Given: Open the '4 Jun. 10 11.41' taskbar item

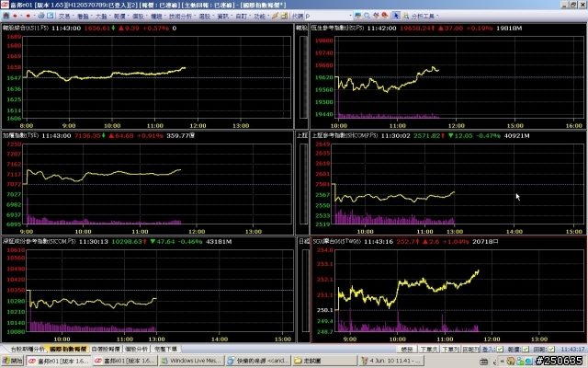Looking at the screenshot, I should point(391,361).
